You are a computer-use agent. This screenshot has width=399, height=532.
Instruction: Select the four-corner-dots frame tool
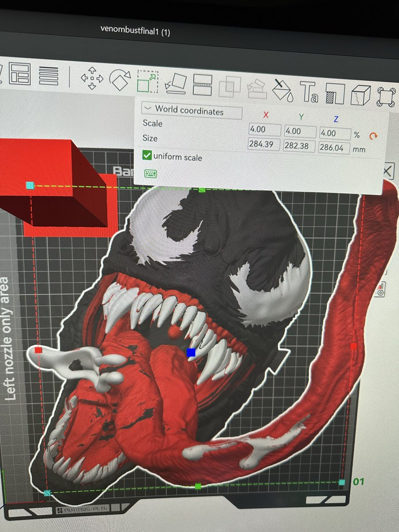[386, 97]
